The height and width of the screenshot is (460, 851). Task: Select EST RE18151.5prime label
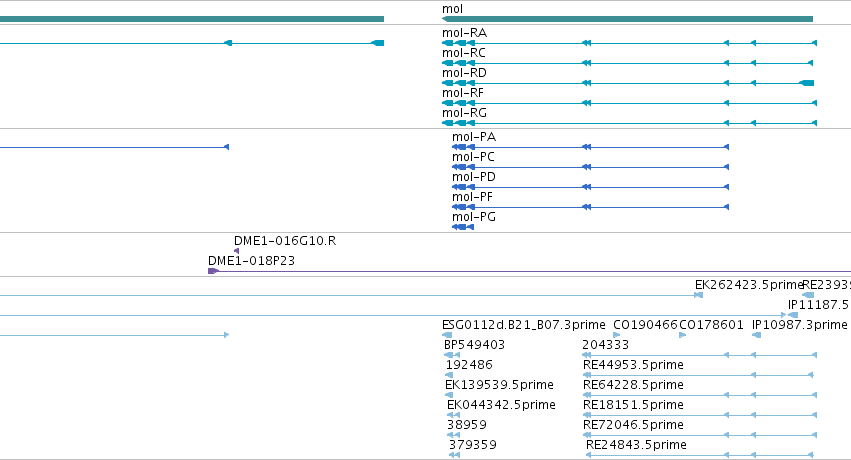[633, 405]
